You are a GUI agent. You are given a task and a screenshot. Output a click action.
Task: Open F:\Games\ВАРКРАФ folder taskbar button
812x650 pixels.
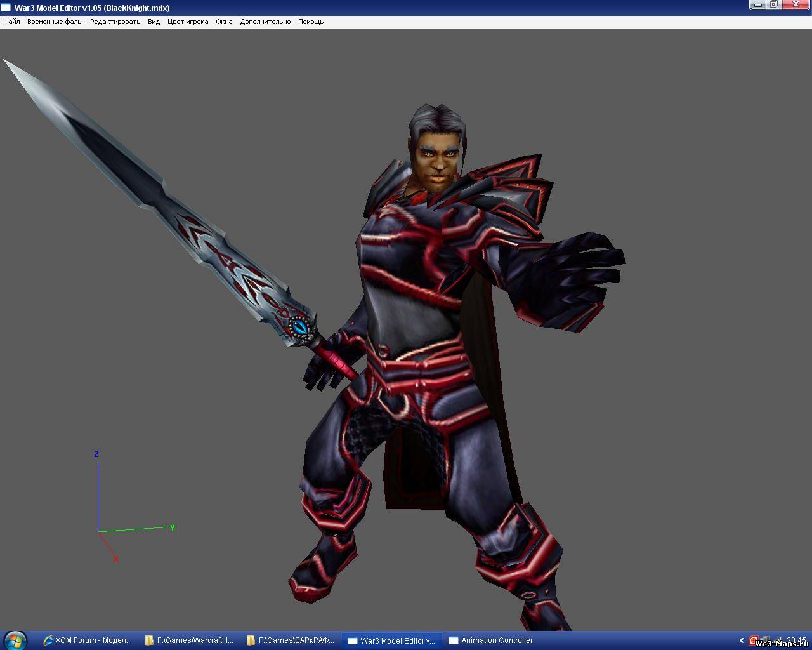point(291,640)
